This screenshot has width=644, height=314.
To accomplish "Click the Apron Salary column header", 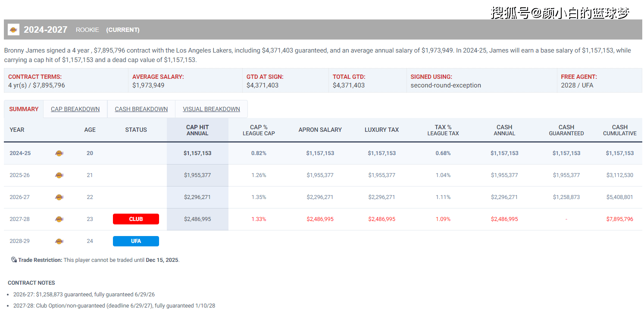I will 320,130.
